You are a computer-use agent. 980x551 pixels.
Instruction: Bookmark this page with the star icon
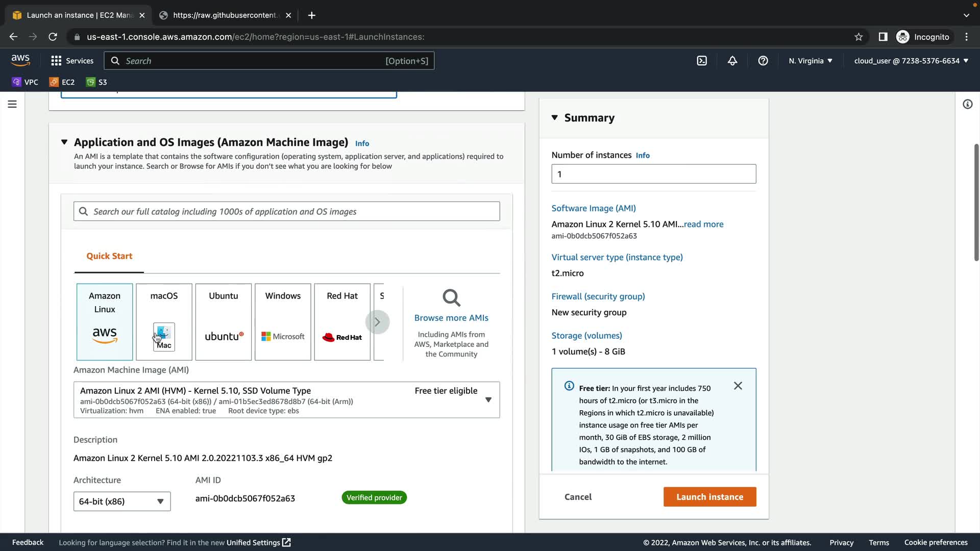click(x=859, y=37)
